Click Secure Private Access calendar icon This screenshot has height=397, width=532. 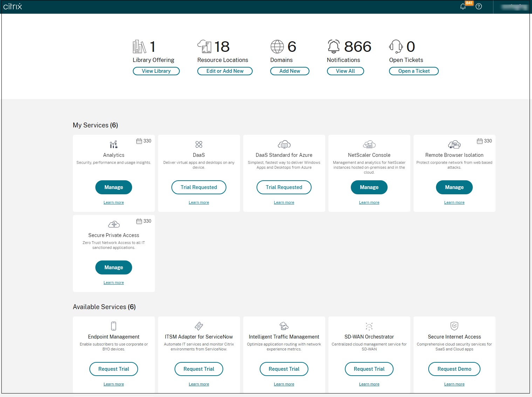(x=139, y=221)
